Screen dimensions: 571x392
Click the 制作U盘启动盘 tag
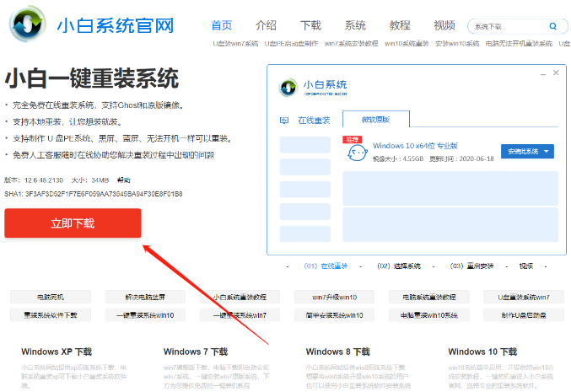[x=524, y=314]
